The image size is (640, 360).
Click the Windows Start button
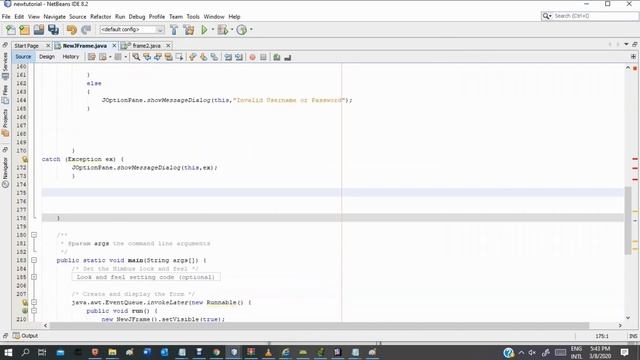pos(8,352)
